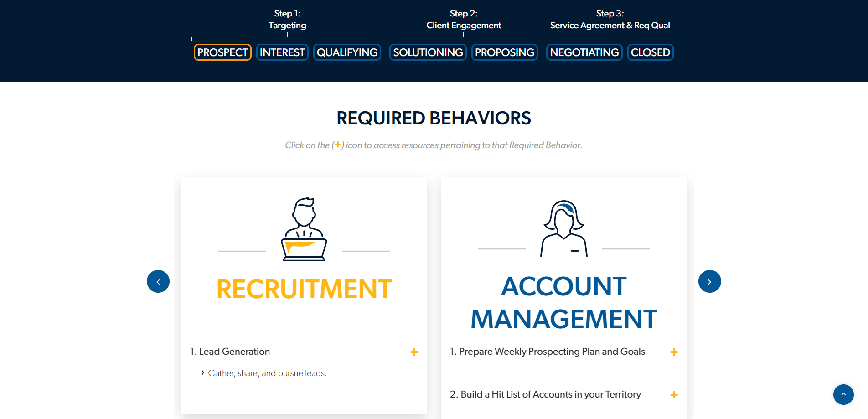Viewport: 868px width, 419px height.
Task: Select the CLOSED stage
Action: pos(650,52)
